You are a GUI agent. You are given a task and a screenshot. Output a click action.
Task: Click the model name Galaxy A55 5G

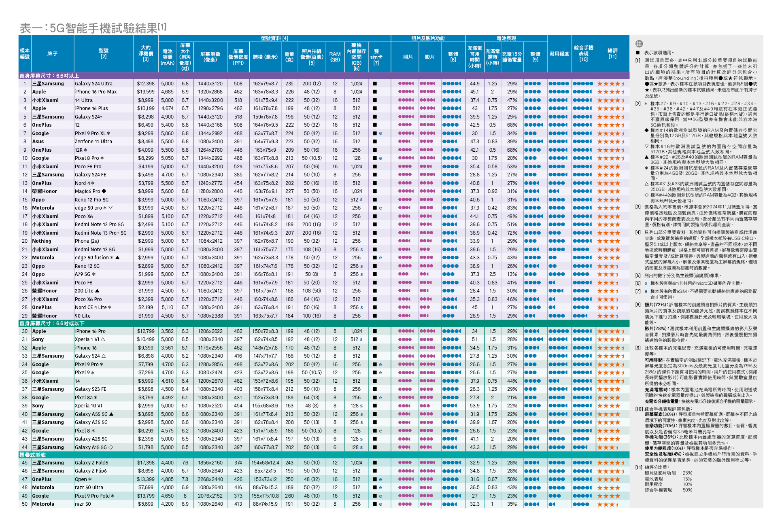[x=91, y=414]
